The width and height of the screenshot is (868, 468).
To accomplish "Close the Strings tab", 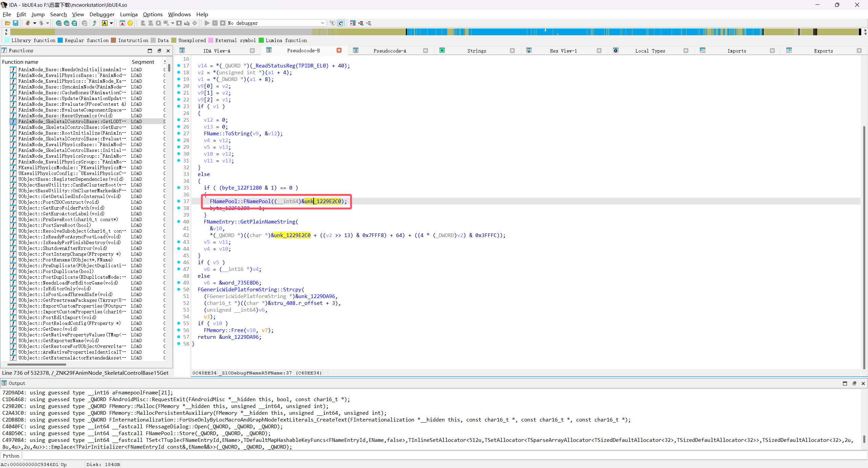I will [x=512, y=51].
